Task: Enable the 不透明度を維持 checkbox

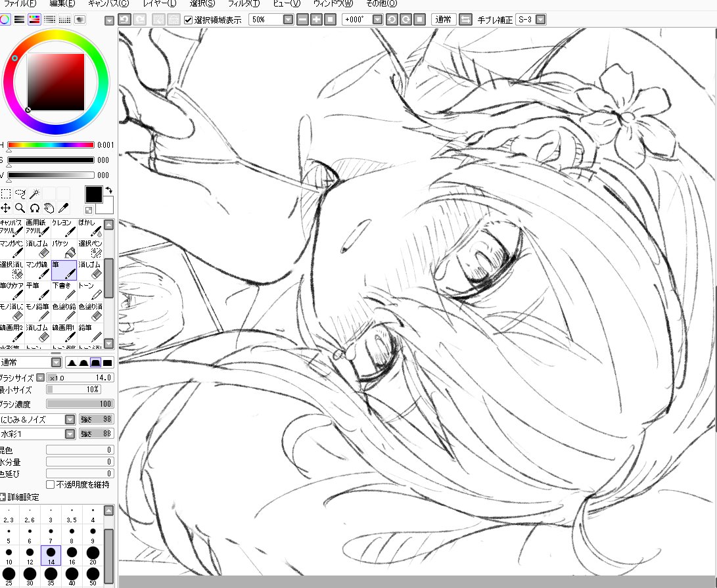Action: click(x=50, y=484)
